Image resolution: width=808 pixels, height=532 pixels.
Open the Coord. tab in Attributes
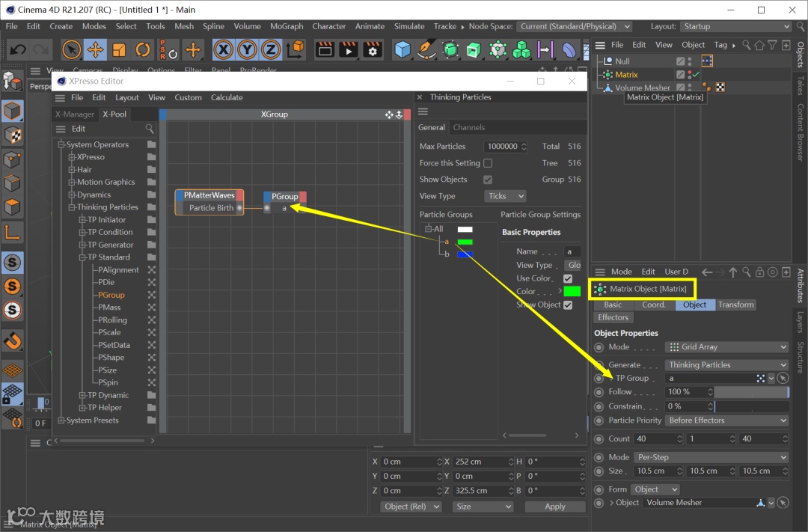[x=654, y=305]
